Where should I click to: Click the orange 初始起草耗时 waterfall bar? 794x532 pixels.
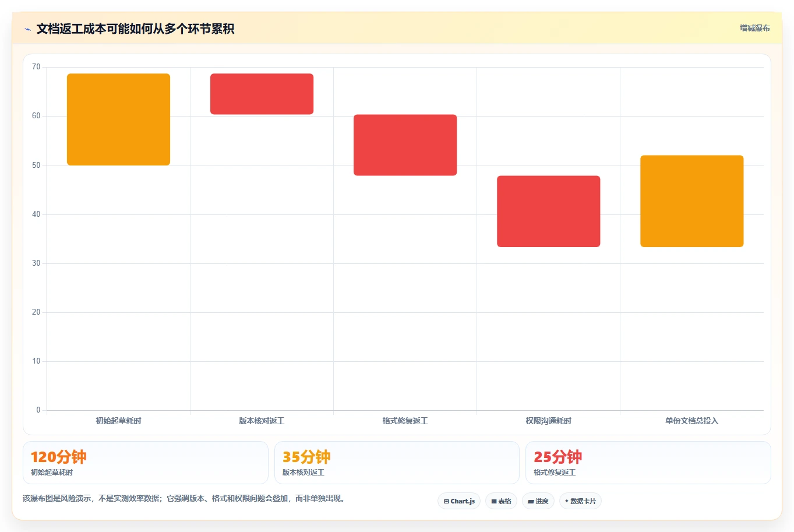click(x=118, y=119)
